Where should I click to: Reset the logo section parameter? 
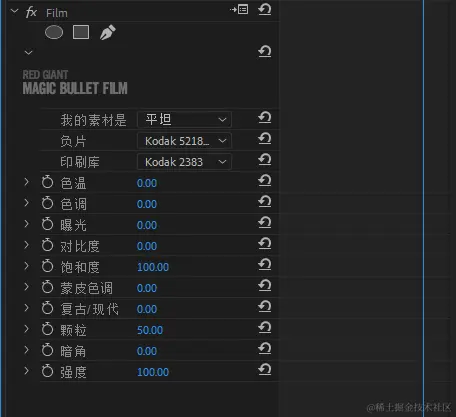[265, 52]
